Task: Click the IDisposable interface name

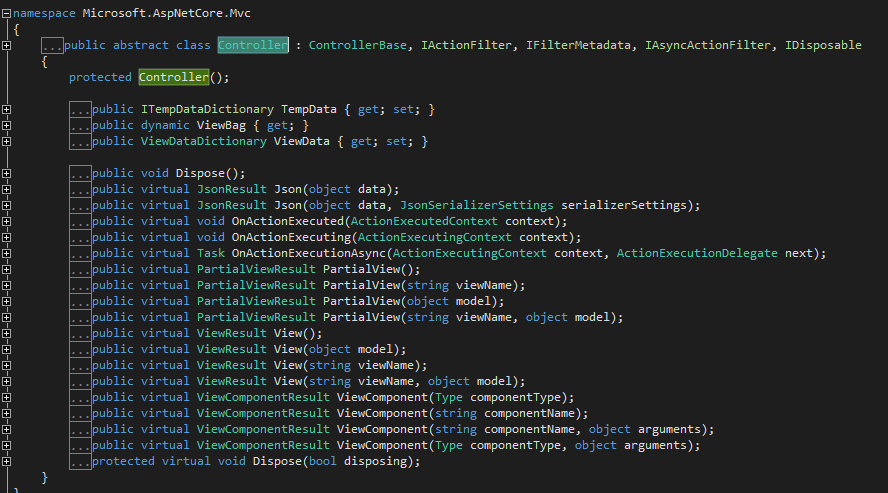Action: pyautogui.click(x=823, y=45)
